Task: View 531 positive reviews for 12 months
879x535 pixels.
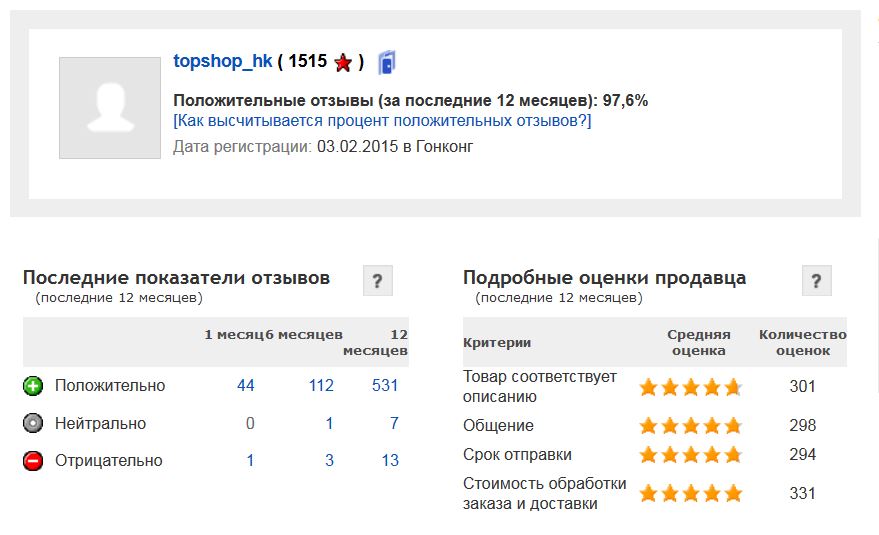Action: (x=385, y=386)
